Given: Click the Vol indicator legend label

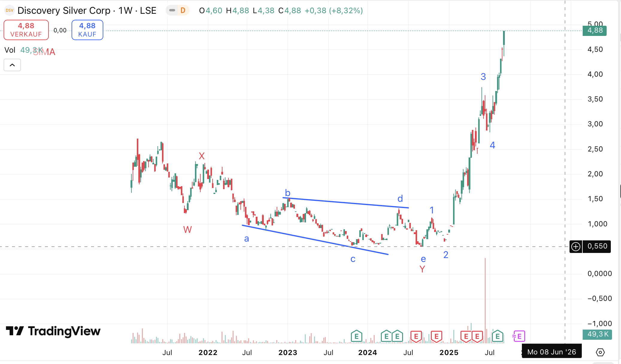Looking at the screenshot, I should click(x=10, y=50).
